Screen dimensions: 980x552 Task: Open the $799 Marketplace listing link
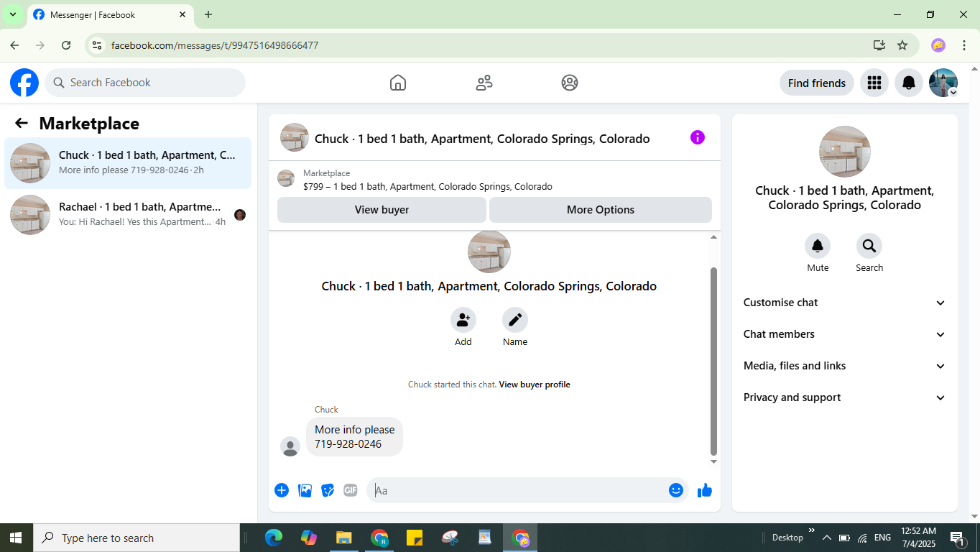(427, 186)
